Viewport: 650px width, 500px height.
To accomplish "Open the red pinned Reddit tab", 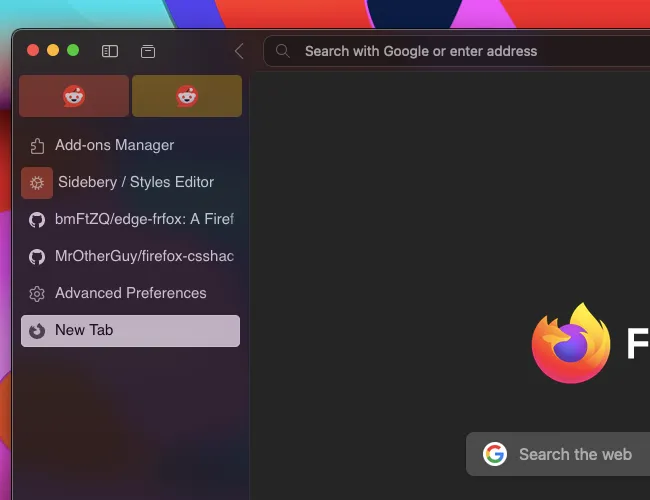I will pyautogui.click(x=74, y=96).
